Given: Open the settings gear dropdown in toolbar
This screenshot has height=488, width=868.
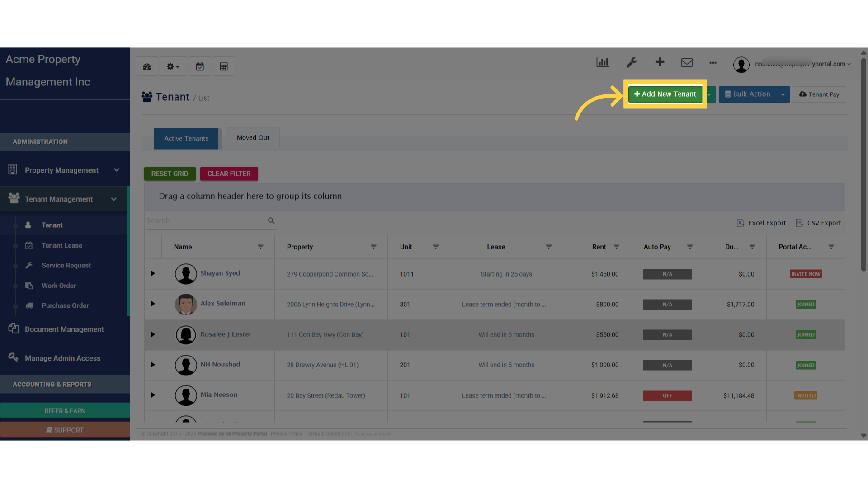Looking at the screenshot, I should tap(172, 66).
